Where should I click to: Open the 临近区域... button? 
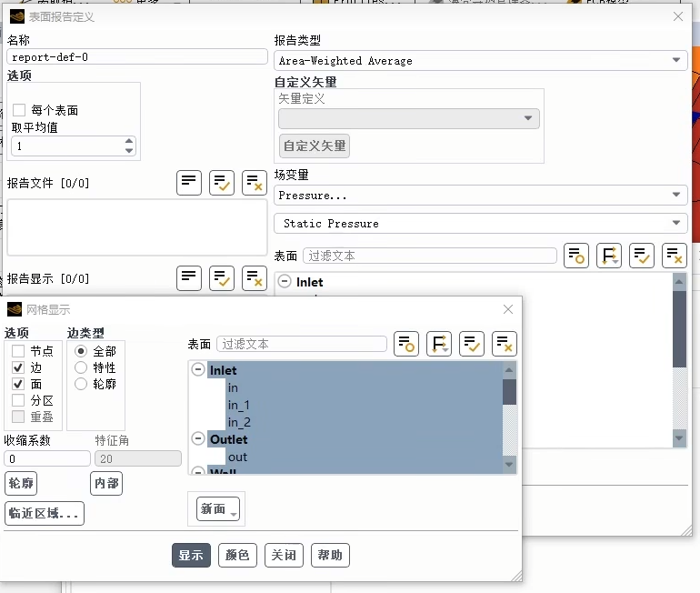(45, 513)
